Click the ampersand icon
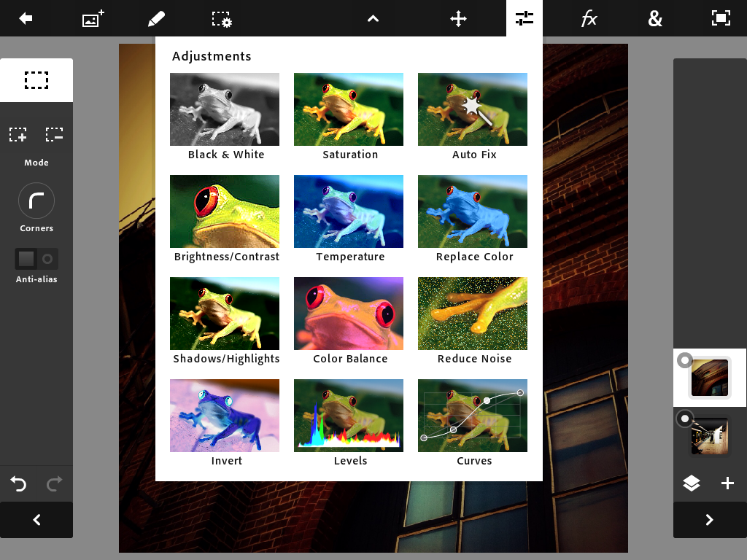 point(655,19)
